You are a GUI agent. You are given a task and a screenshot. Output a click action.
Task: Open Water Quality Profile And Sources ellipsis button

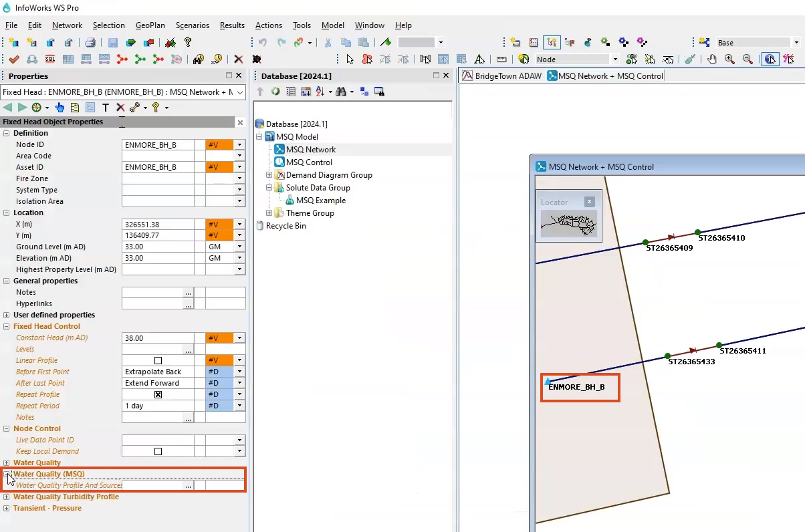pyautogui.click(x=188, y=486)
